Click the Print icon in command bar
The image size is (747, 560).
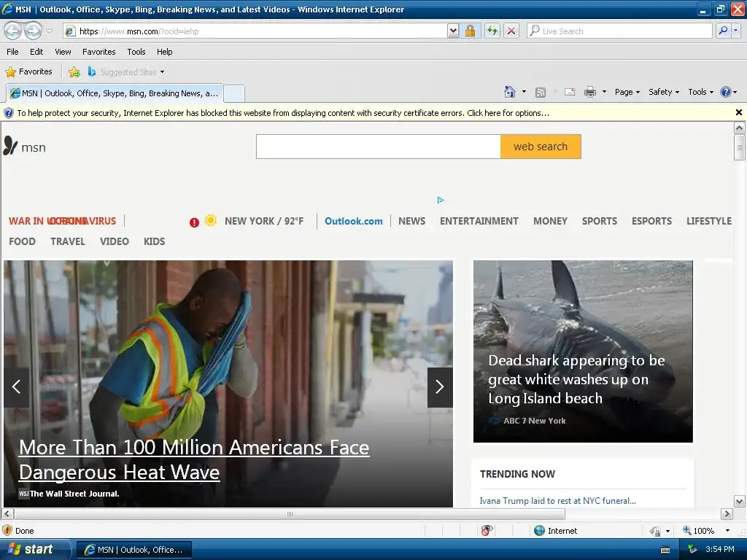pyautogui.click(x=590, y=92)
